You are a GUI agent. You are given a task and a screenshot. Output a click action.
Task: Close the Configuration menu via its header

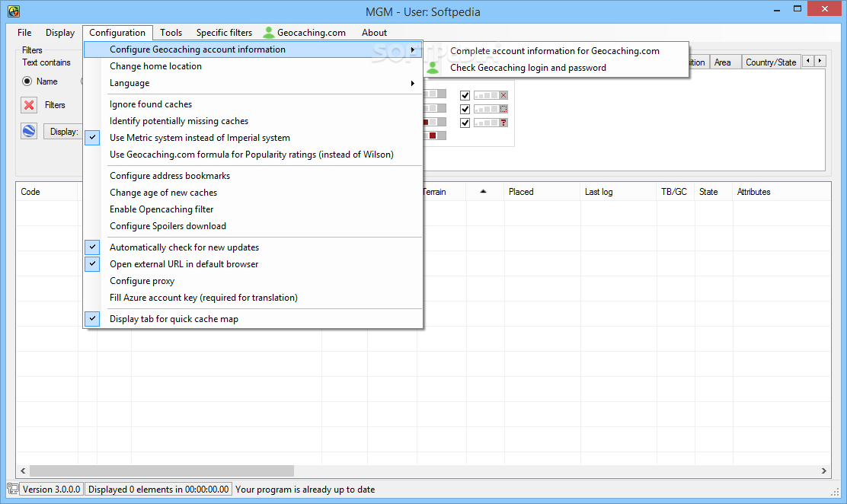click(117, 33)
